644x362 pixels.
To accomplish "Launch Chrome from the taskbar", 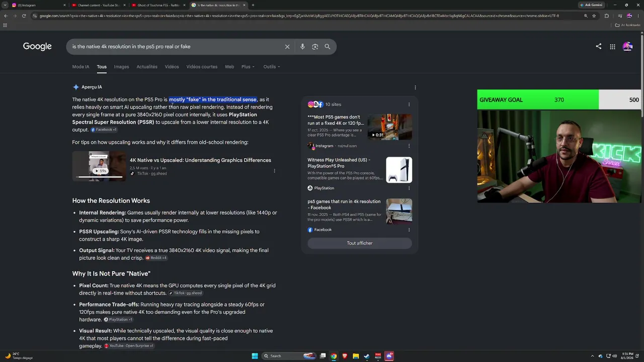I will pyautogui.click(x=334, y=356).
